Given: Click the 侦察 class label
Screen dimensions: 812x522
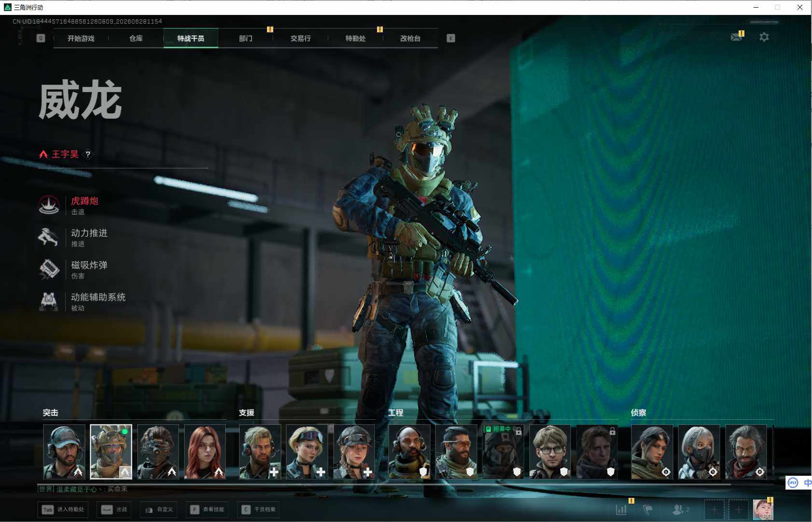Looking at the screenshot, I should (639, 412).
